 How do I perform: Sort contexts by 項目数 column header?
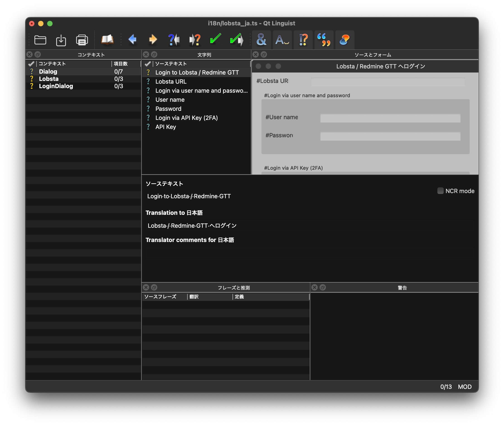point(126,64)
